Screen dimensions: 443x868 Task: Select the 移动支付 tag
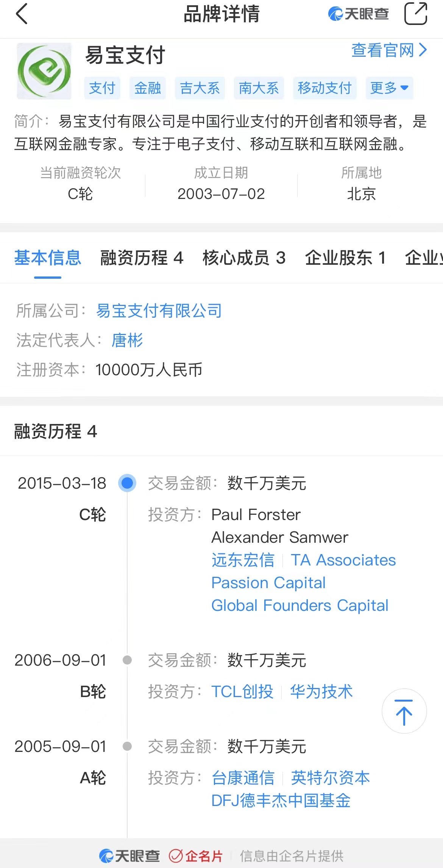(325, 88)
